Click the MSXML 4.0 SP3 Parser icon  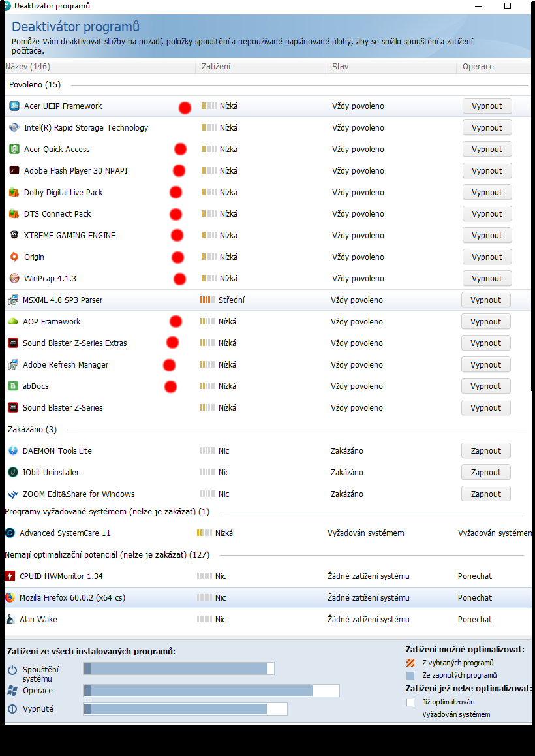tap(13, 300)
